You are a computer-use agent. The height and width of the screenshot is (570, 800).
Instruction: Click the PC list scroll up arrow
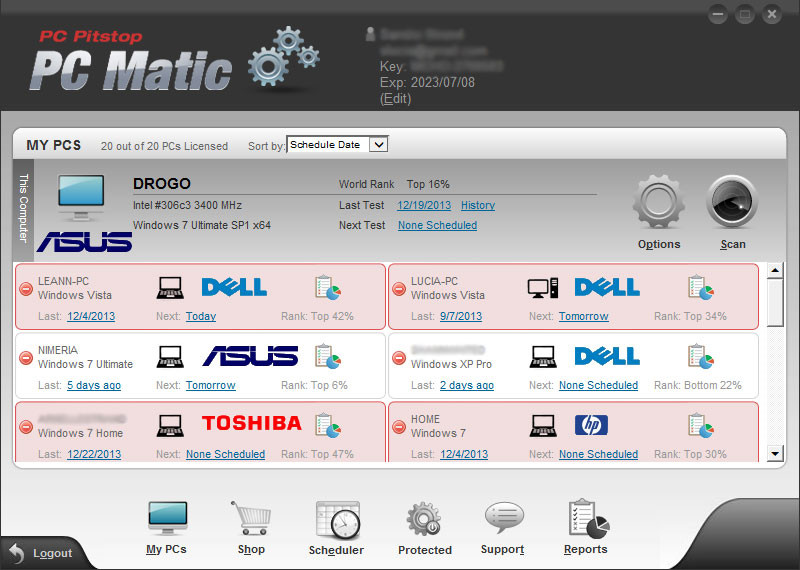(x=775, y=270)
